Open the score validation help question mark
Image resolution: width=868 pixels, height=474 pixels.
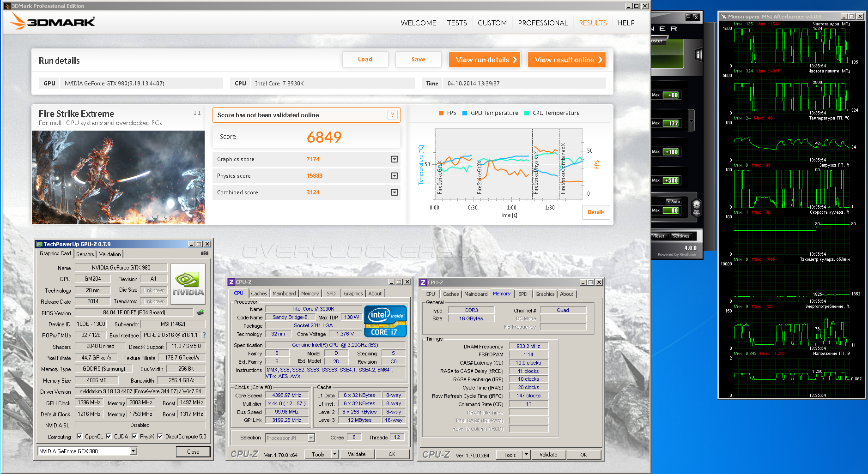click(x=392, y=115)
